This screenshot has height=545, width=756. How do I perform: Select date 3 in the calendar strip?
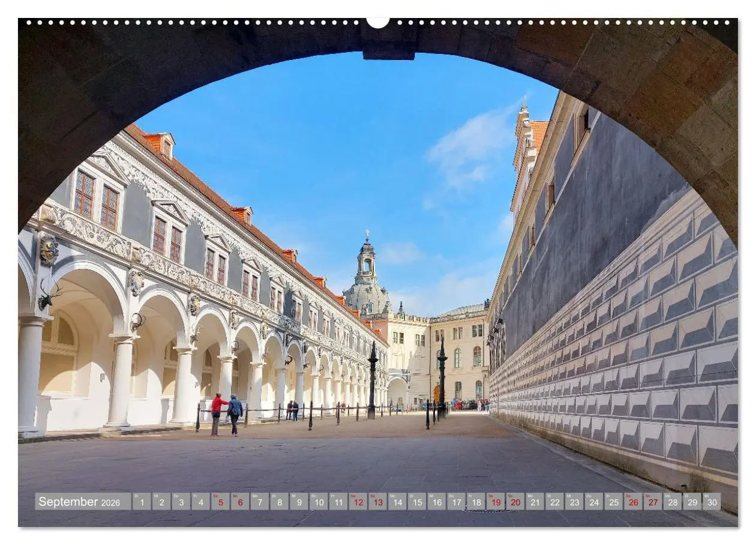(x=181, y=502)
